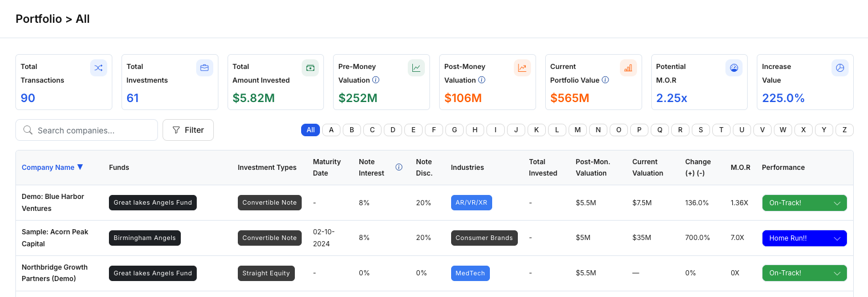Click the Total Amount Invested cash icon
868x297 pixels.
[310, 68]
